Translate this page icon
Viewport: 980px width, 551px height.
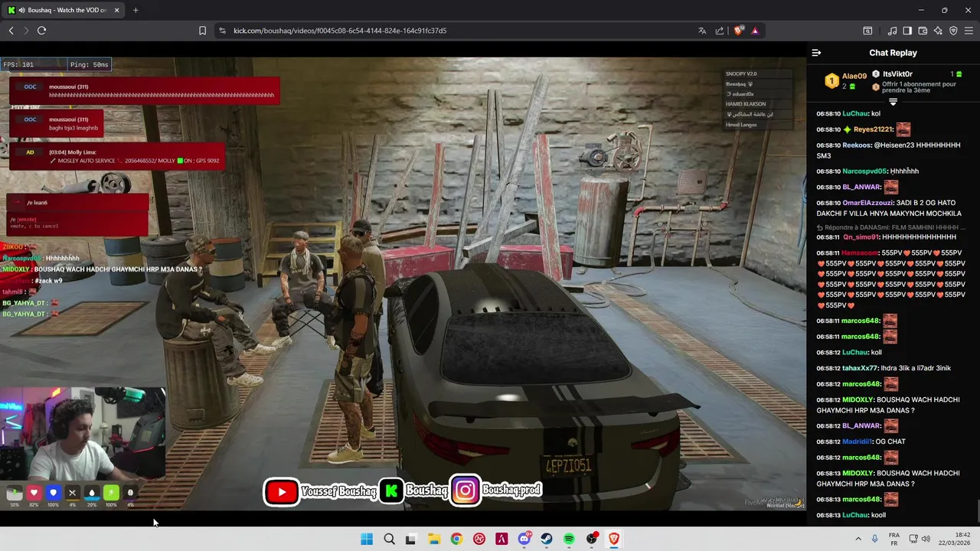point(702,31)
